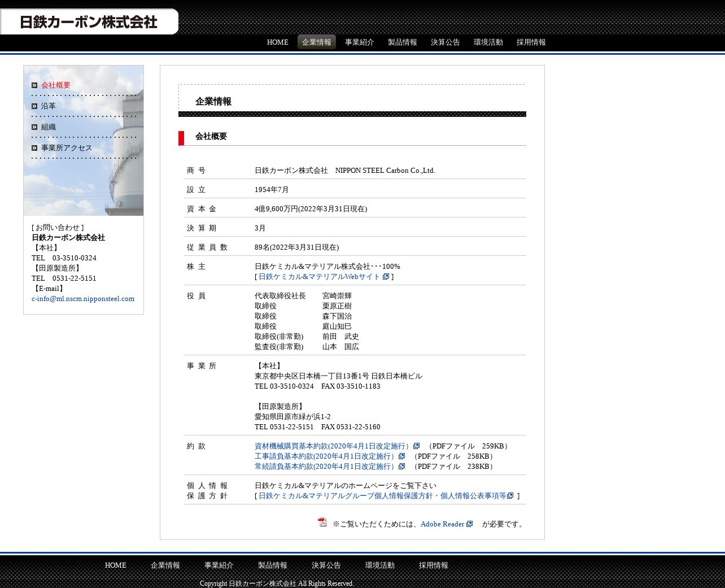Viewport: 725px width, 588px height.
Task: Click the 企業情報 page heading
Action: tap(213, 102)
